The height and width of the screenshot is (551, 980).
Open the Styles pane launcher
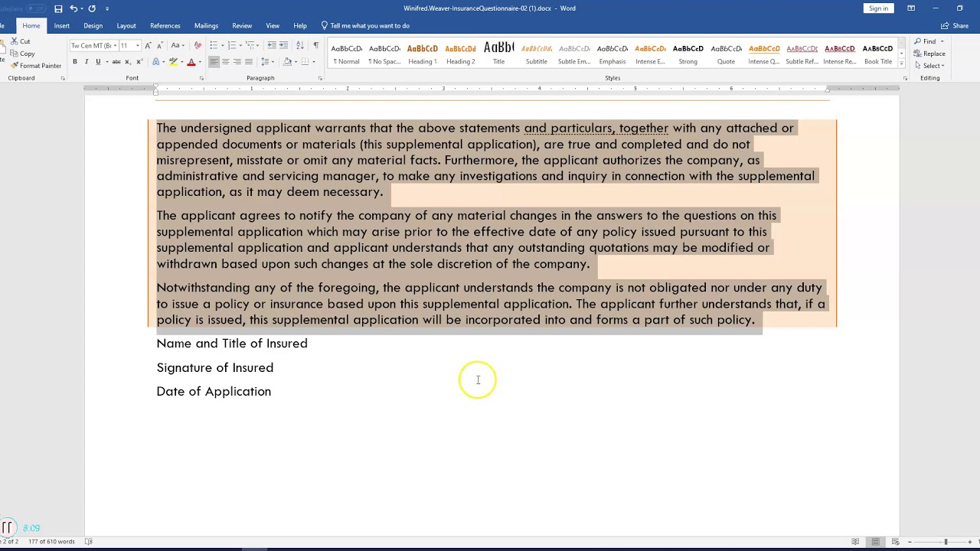click(x=905, y=78)
